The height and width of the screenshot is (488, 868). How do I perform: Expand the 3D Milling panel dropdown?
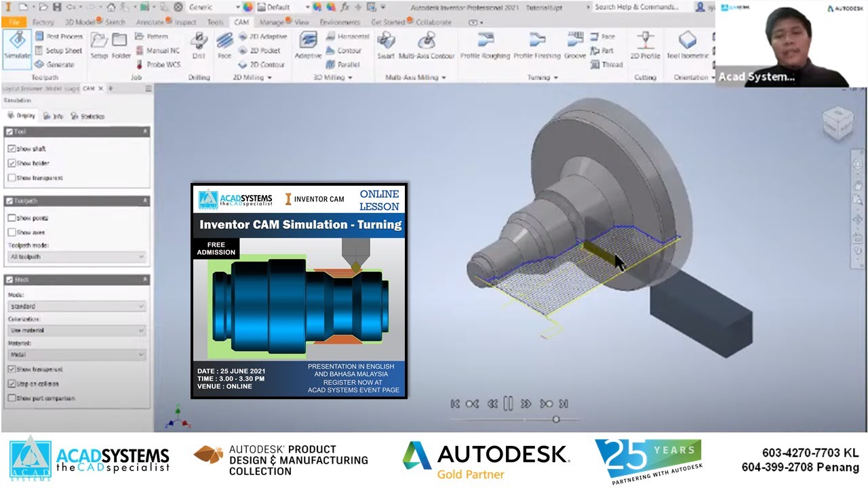click(x=332, y=77)
